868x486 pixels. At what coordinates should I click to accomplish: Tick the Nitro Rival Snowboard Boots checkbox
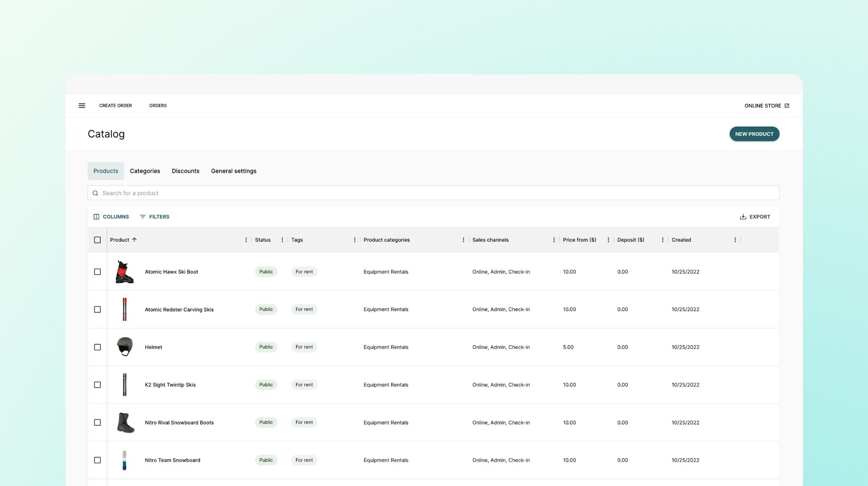point(97,423)
